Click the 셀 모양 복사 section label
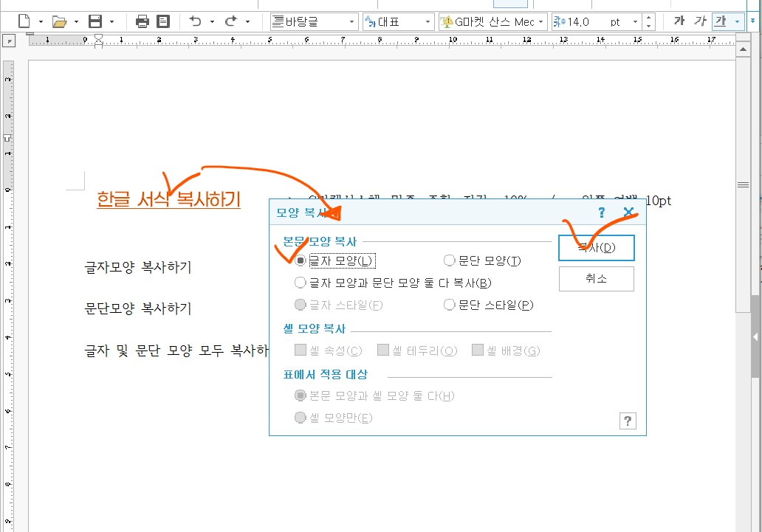 (x=314, y=329)
